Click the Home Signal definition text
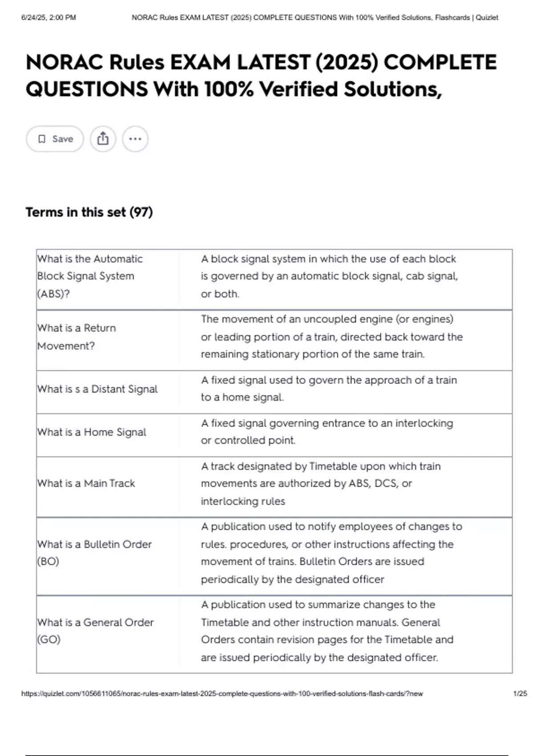Viewport: 534px width, 756px height. click(327, 432)
